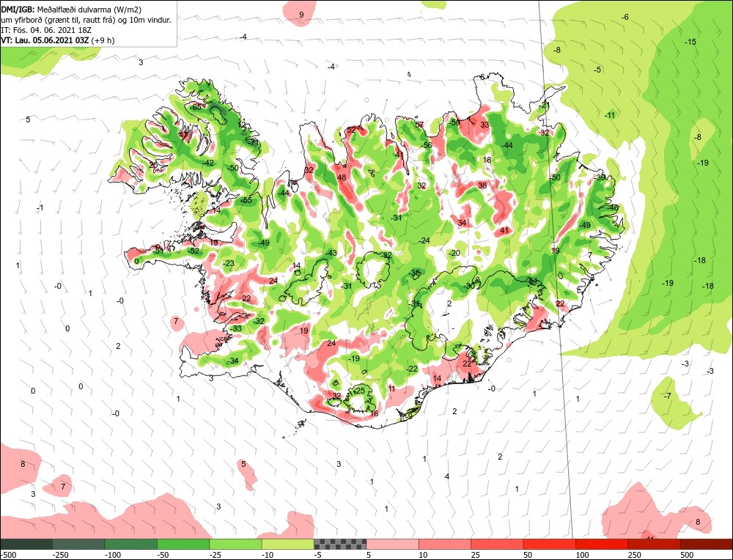Click the map value '-35'
Viewport: 733px width, 560px height.
[x=414, y=273]
